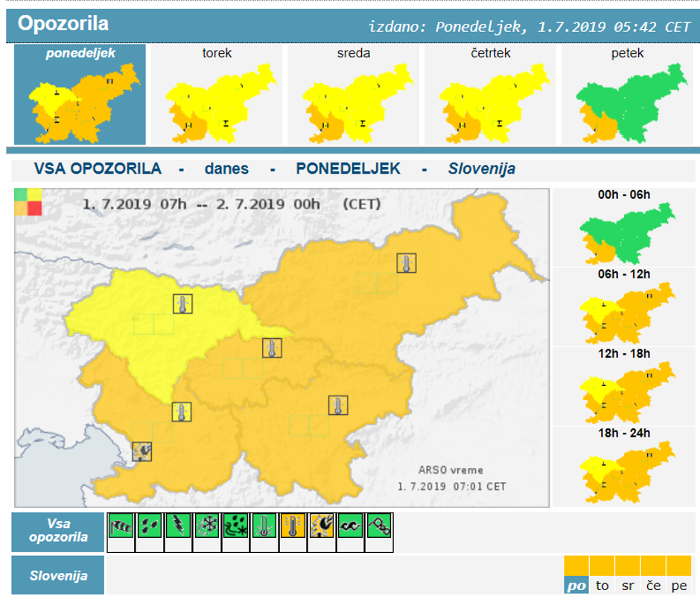Image resolution: width=700 pixels, height=605 pixels.
Task: Click the 'Slovenija' region button
Action: pos(58,575)
